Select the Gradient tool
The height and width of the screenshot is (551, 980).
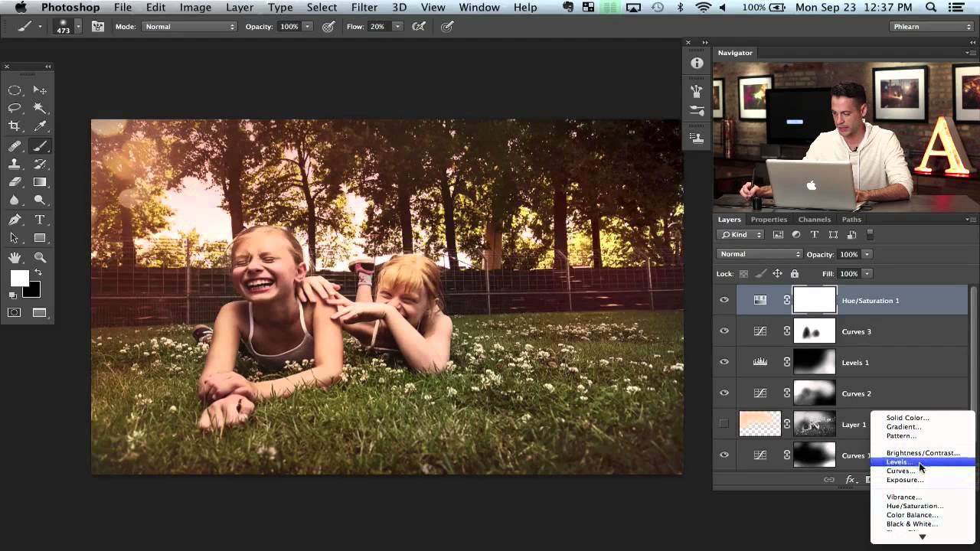pos(40,182)
